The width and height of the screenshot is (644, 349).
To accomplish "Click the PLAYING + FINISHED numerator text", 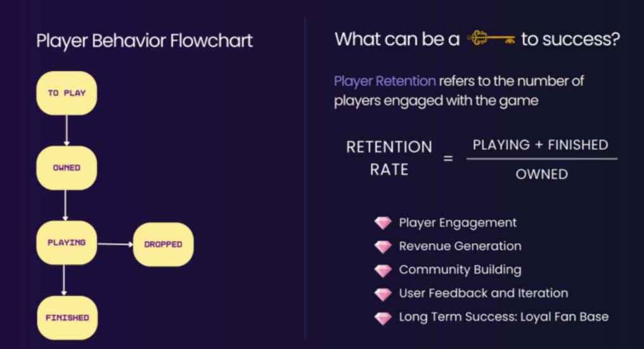I will click(540, 144).
